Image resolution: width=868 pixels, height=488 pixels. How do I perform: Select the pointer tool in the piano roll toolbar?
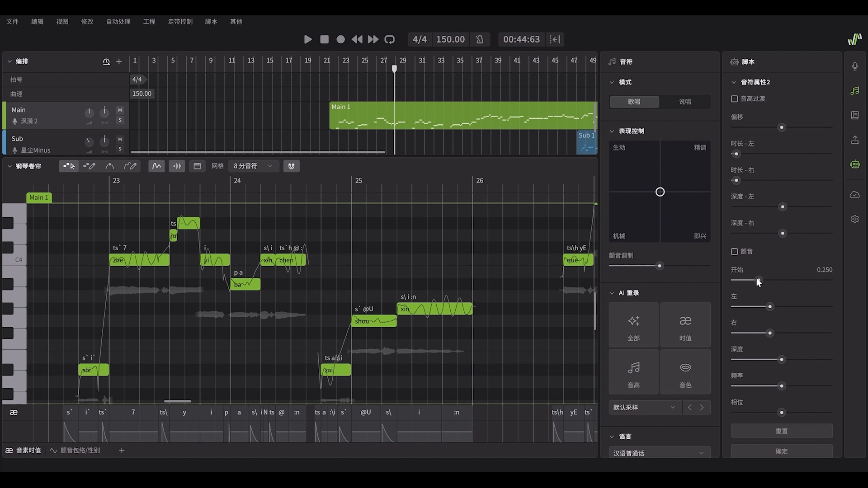69,166
